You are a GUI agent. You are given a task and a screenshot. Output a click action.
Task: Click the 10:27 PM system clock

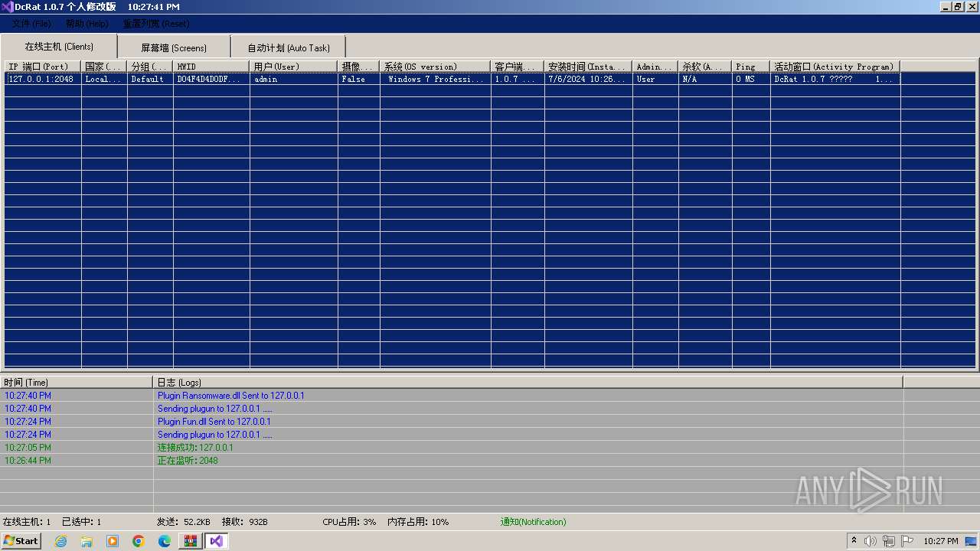(941, 541)
